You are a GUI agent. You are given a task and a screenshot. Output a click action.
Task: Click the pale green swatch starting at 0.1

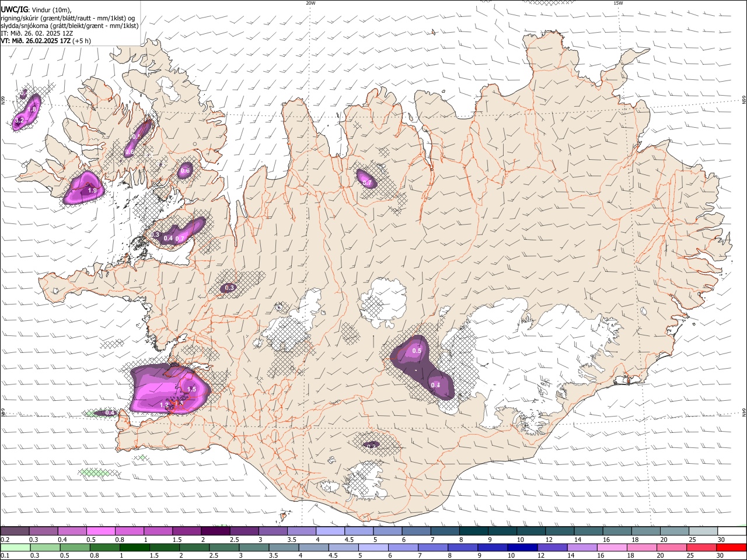click(15, 548)
